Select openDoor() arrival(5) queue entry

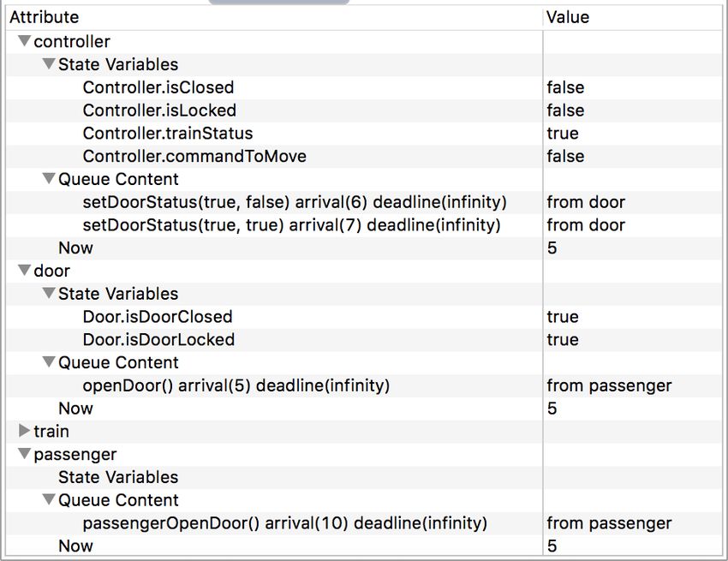click(x=236, y=385)
